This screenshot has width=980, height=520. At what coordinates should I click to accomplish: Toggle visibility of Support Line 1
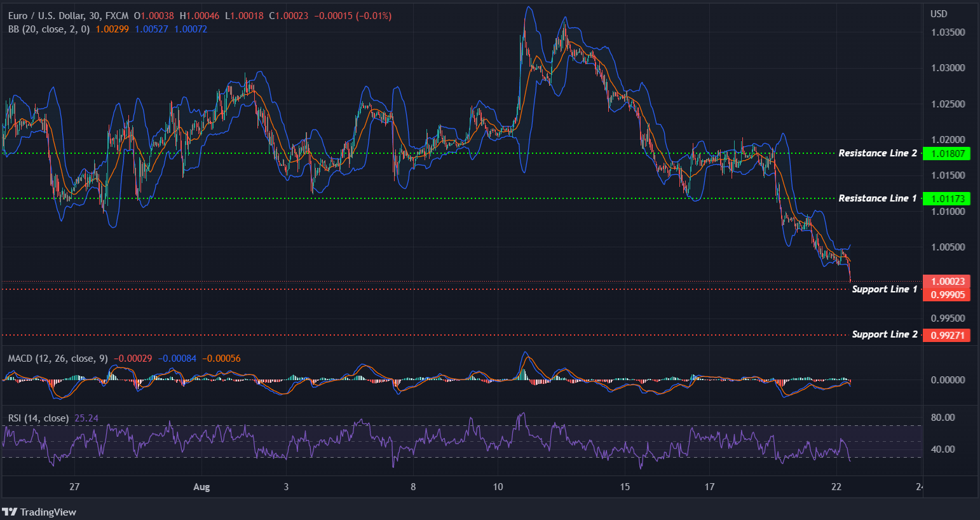(884, 289)
